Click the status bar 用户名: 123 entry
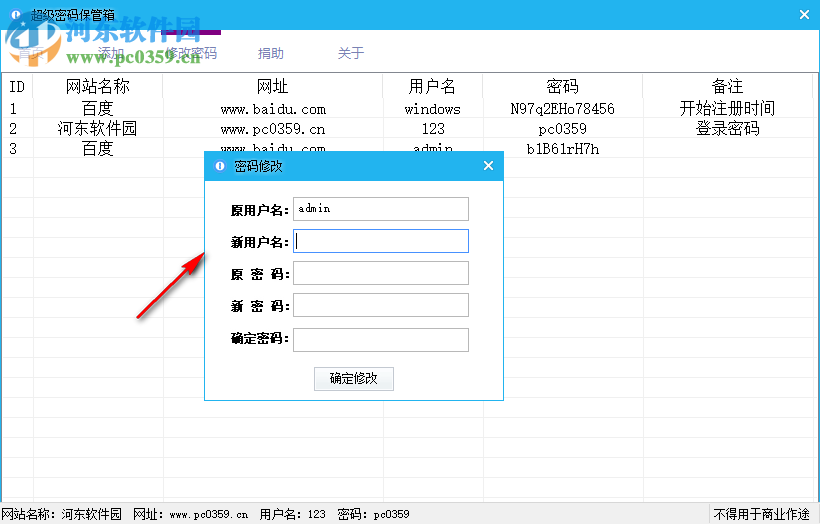This screenshot has height=524, width=820. [x=292, y=515]
